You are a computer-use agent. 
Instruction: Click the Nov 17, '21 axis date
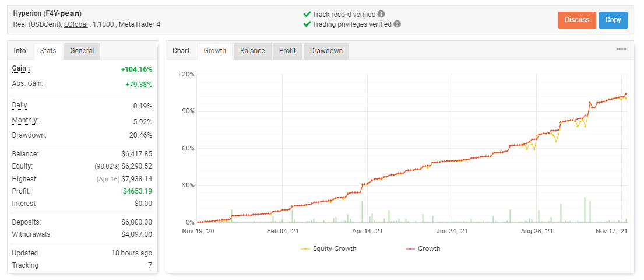tap(612, 232)
